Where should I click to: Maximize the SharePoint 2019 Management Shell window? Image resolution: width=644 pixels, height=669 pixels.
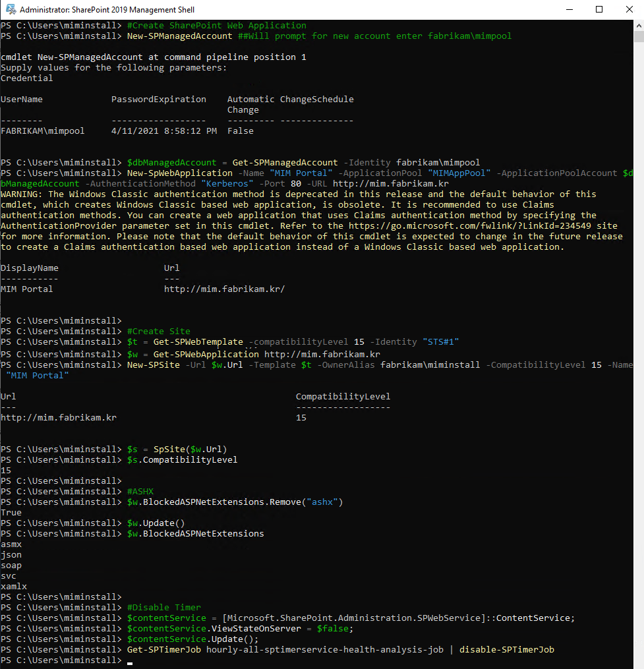599,9
